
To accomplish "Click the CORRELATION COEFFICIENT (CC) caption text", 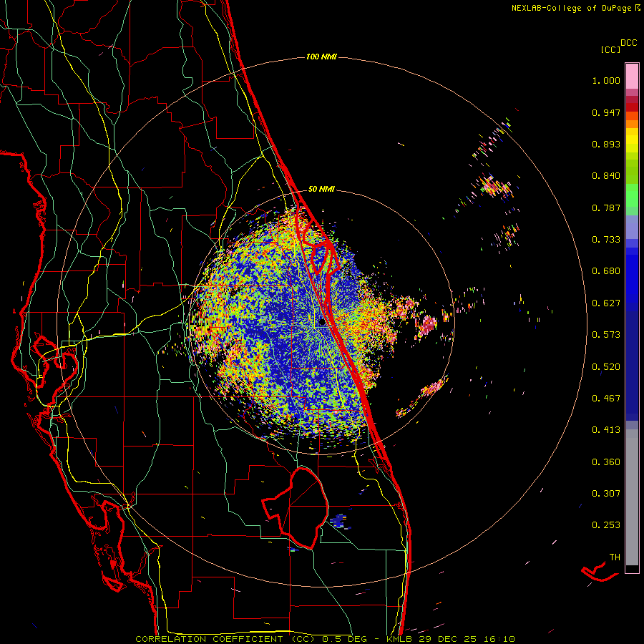I will tap(225, 639).
